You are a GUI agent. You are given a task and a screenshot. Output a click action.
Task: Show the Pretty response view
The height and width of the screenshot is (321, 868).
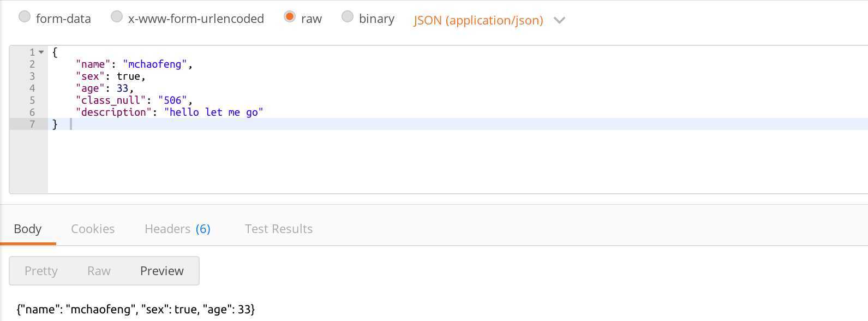(x=41, y=271)
